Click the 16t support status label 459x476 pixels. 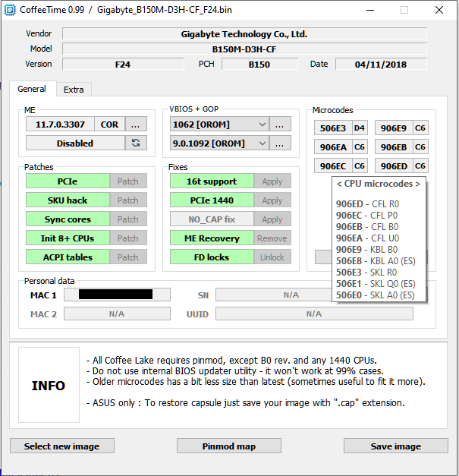212,181
